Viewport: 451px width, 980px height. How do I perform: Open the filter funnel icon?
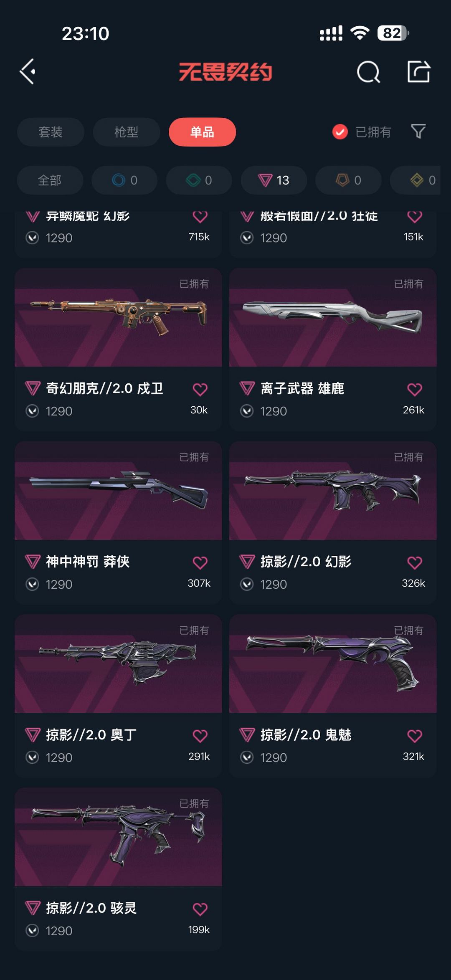(418, 132)
